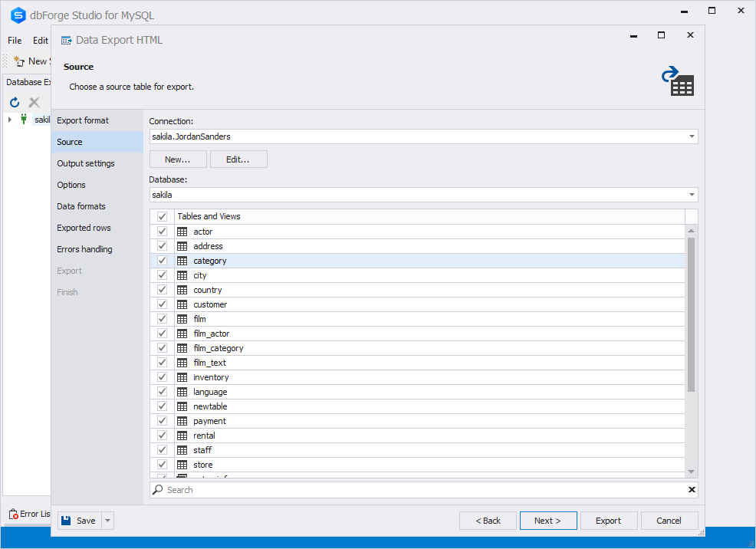Click the New SQL toolbar icon

coord(19,61)
